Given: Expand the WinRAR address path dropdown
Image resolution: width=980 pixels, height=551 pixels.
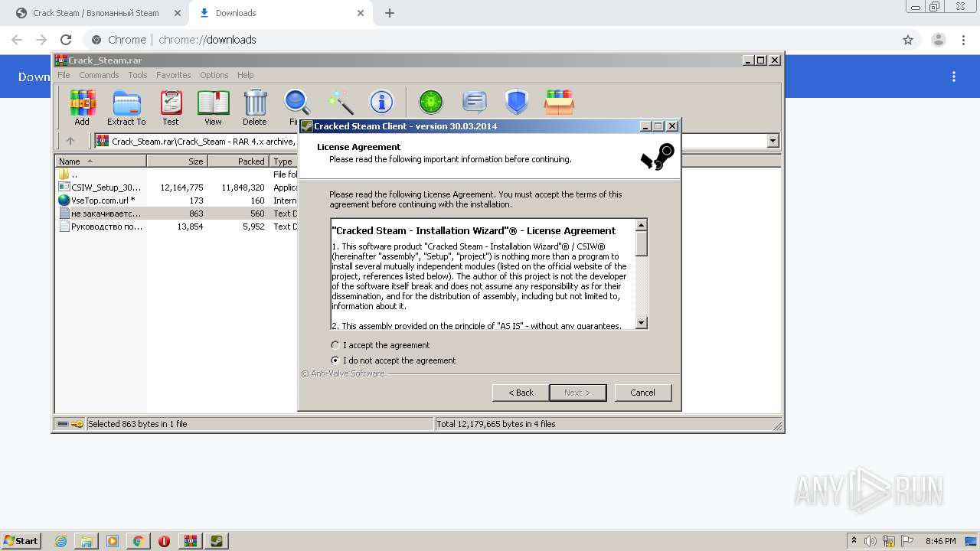Looking at the screenshot, I should 773,141.
